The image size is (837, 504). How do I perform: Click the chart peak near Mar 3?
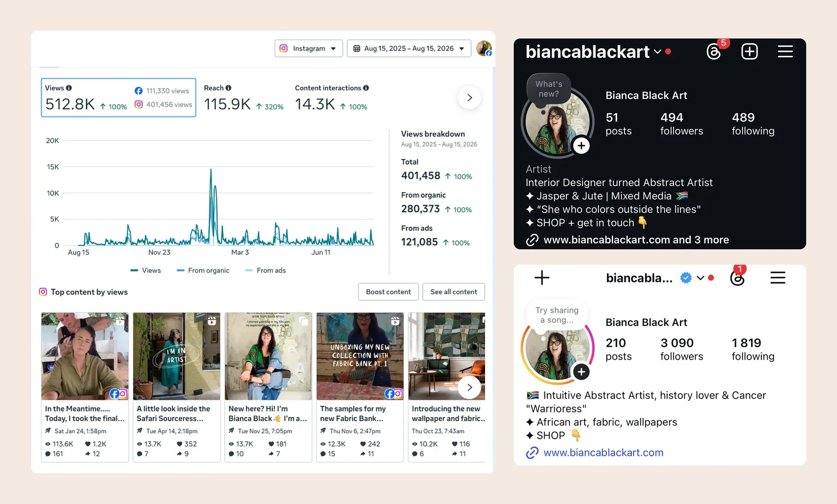[x=211, y=170]
